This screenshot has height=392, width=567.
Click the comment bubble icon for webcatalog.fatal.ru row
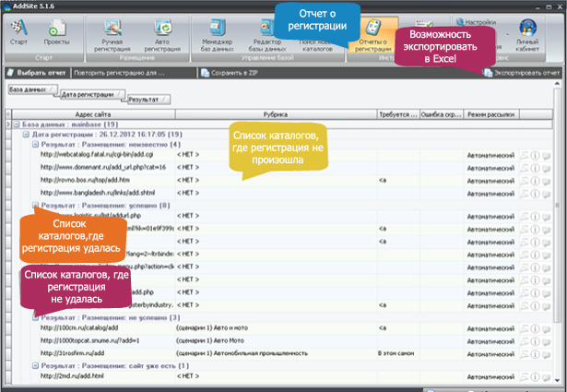[546, 156]
